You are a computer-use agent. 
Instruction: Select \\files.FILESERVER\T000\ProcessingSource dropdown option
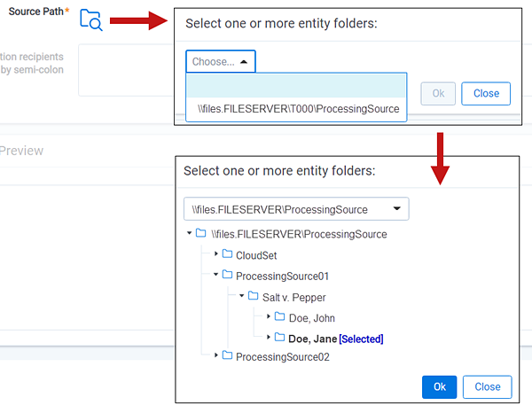pyautogui.click(x=298, y=109)
